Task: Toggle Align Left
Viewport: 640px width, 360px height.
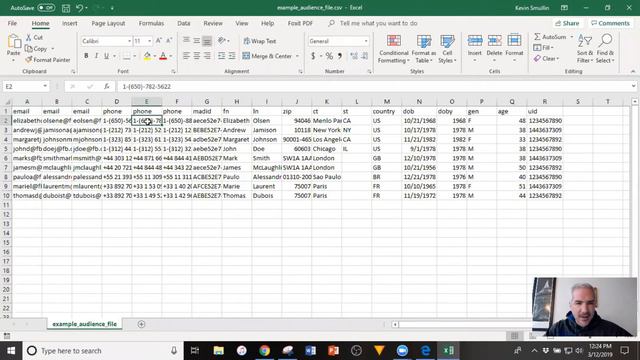Action: (x=186, y=56)
